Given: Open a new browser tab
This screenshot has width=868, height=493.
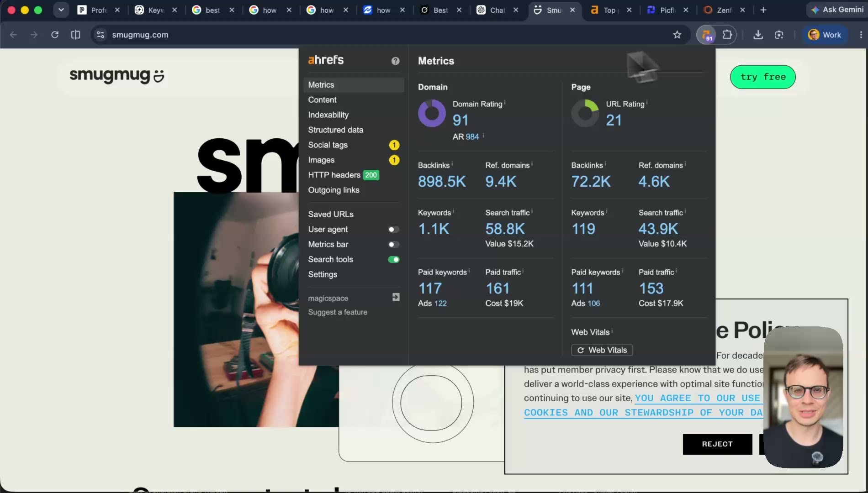Looking at the screenshot, I should point(763,10).
